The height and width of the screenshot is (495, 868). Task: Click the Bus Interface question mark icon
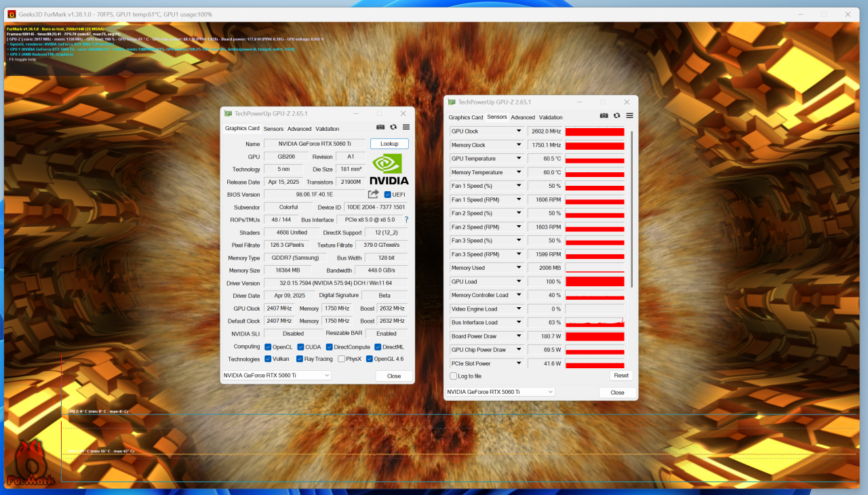click(x=406, y=220)
